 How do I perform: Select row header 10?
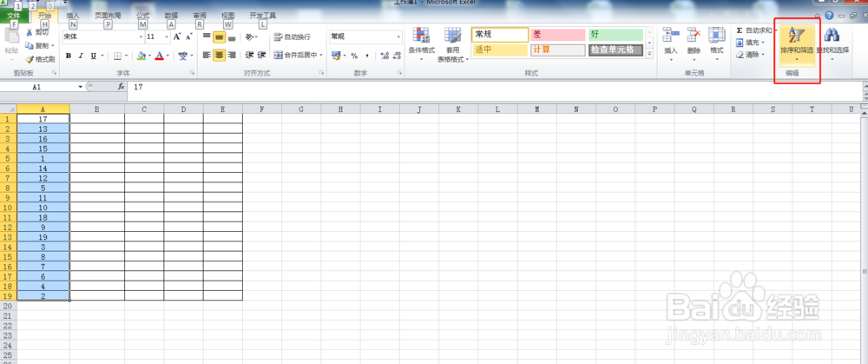(9, 208)
